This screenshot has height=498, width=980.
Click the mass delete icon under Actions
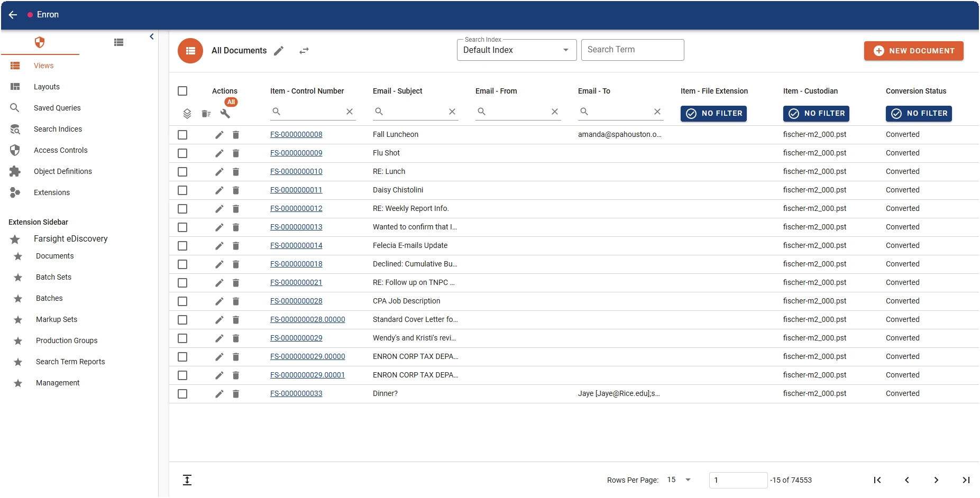206,114
